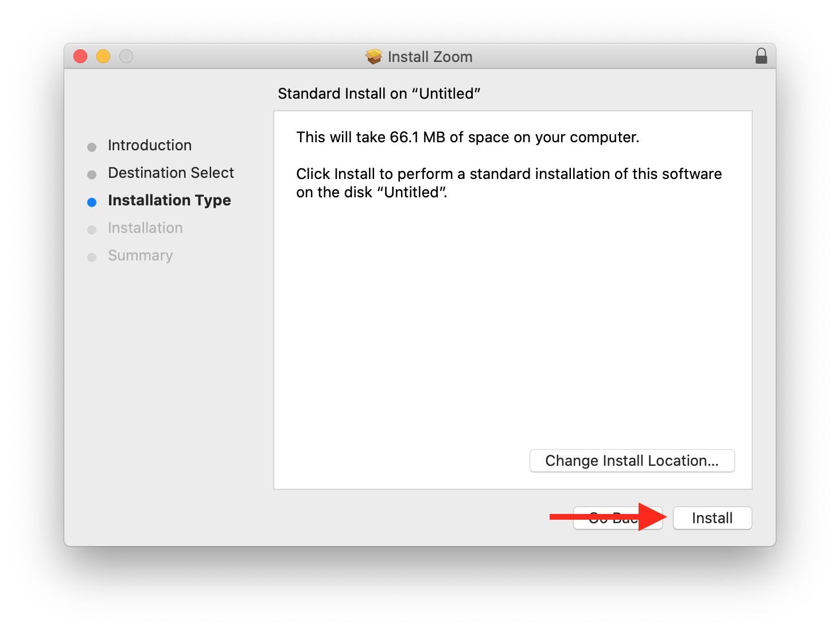Click the blue dot beside Installation Type
Image resolution: width=840 pixels, height=631 pixels.
click(92, 201)
